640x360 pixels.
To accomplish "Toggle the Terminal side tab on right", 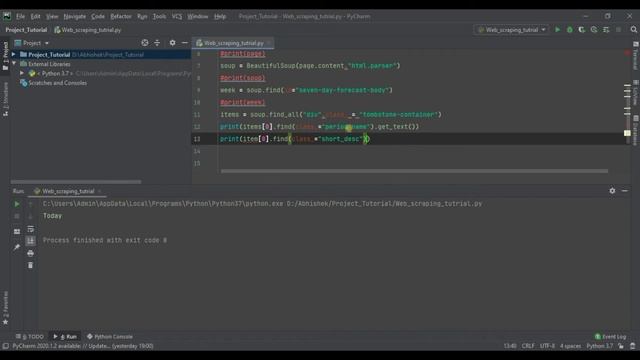I will tap(636, 55).
